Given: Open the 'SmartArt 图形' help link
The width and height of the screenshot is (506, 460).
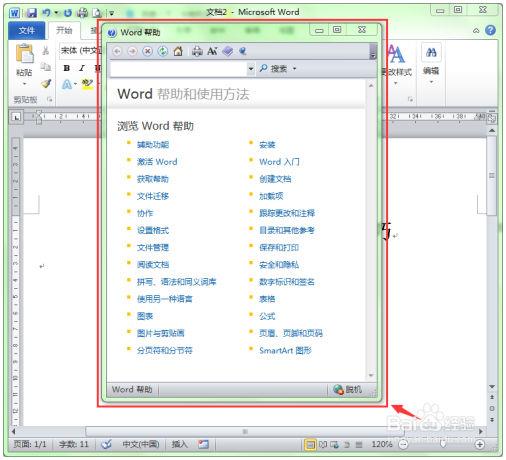Looking at the screenshot, I should (285, 350).
